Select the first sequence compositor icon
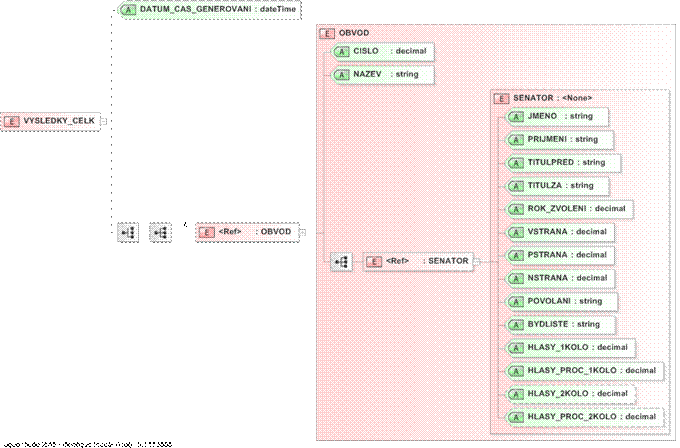Image resolution: width=680 pixels, height=448 pixels. [128, 232]
